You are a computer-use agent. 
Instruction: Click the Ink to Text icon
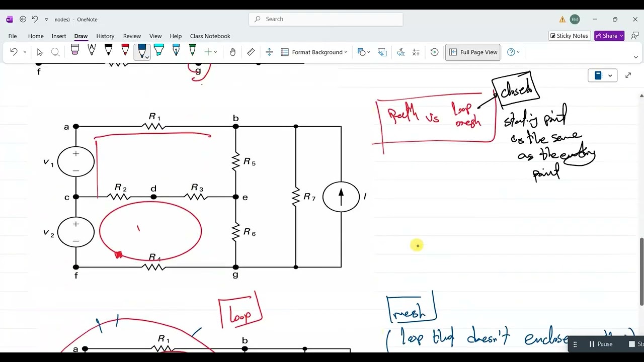(x=400, y=52)
